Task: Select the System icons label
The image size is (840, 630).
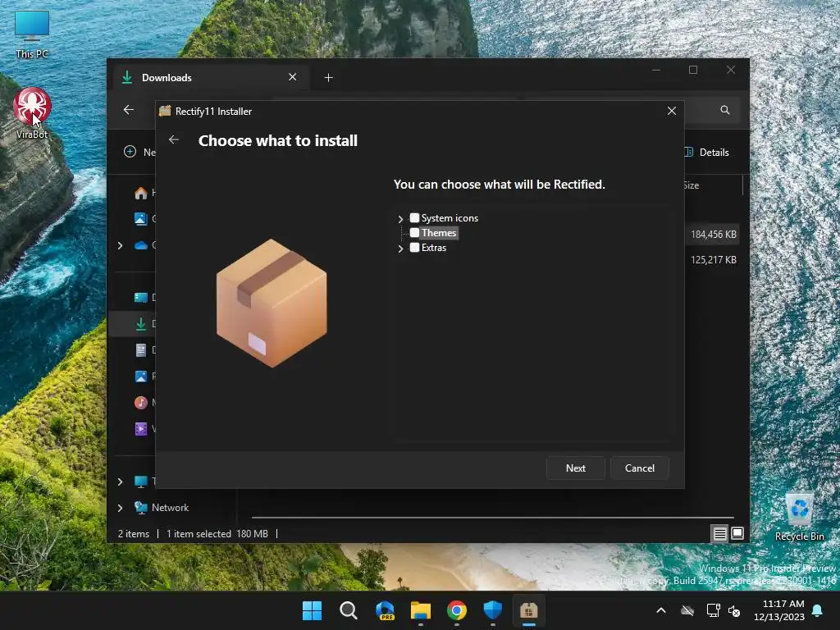Action: [x=450, y=218]
